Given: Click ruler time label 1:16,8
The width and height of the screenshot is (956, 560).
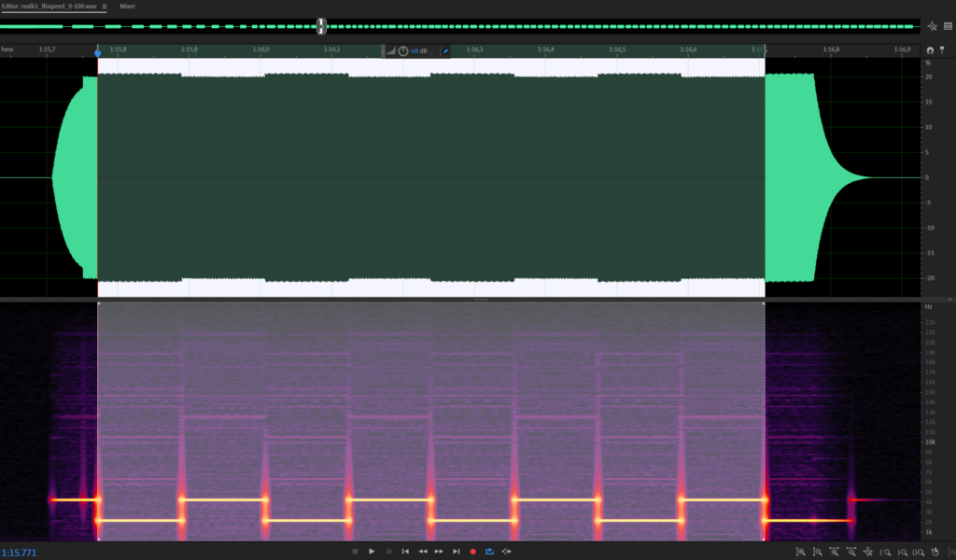Looking at the screenshot, I should (x=831, y=49).
